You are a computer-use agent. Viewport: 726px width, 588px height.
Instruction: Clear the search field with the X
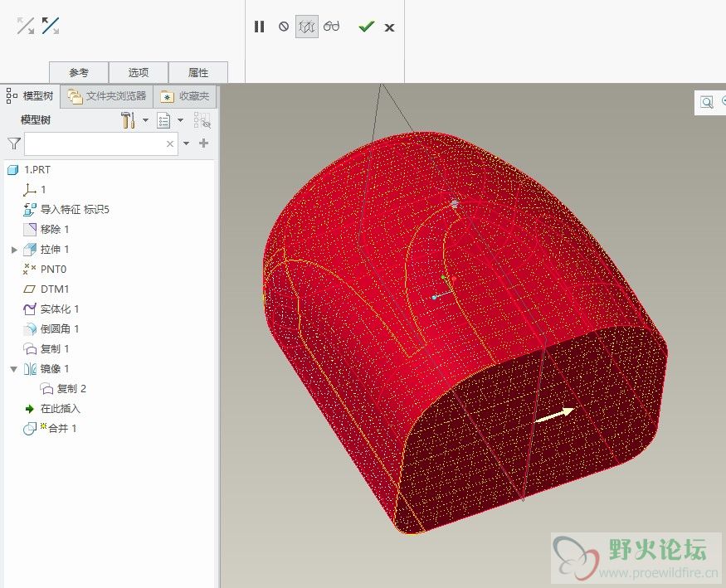(170, 143)
